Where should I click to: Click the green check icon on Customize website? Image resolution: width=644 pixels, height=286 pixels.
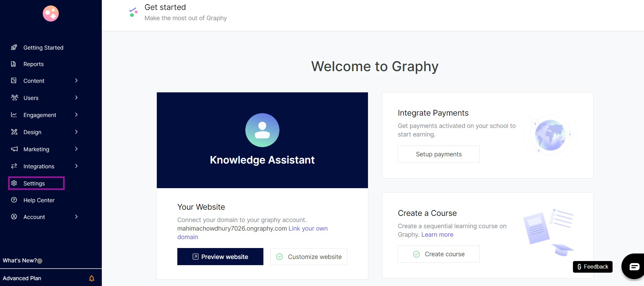(279, 257)
